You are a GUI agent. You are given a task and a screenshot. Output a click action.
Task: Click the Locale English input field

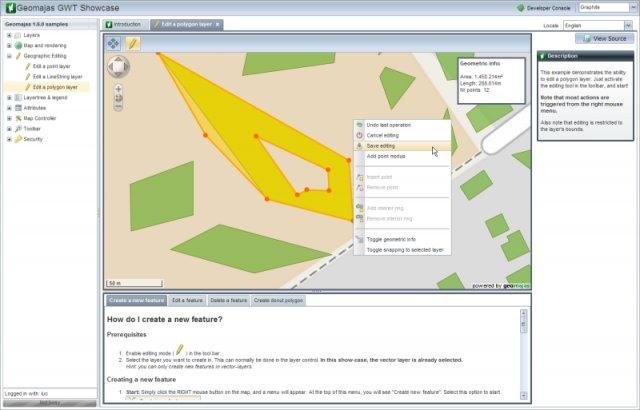coord(593,25)
